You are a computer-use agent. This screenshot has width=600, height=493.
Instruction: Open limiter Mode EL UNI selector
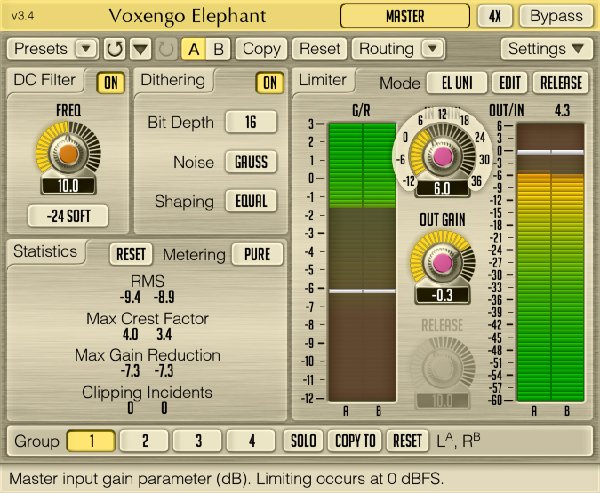[457, 83]
